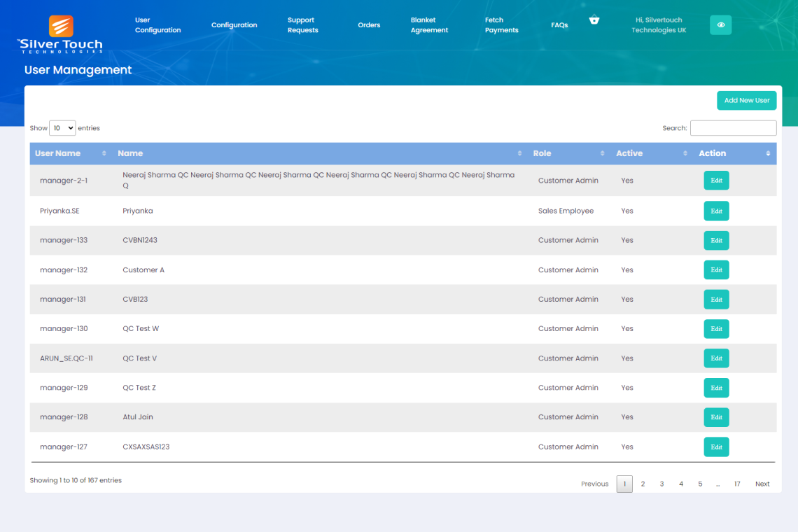This screenshot has width=798, height=532.
Task: Open the FAQs page
Action: pyautogui.click(x=559, y=25)
